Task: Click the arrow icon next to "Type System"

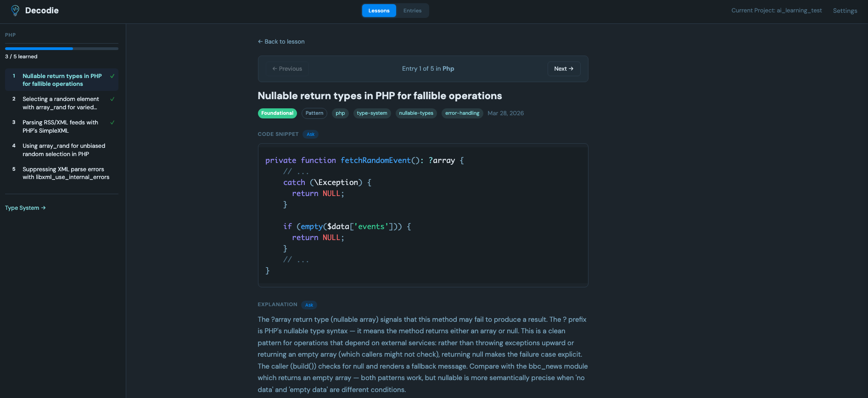Action: [x=43, y=207]
